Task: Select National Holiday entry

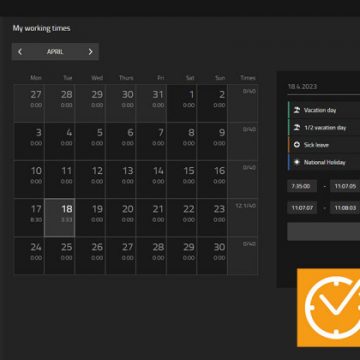Action: pyautogui.click(x=324, y=162)
